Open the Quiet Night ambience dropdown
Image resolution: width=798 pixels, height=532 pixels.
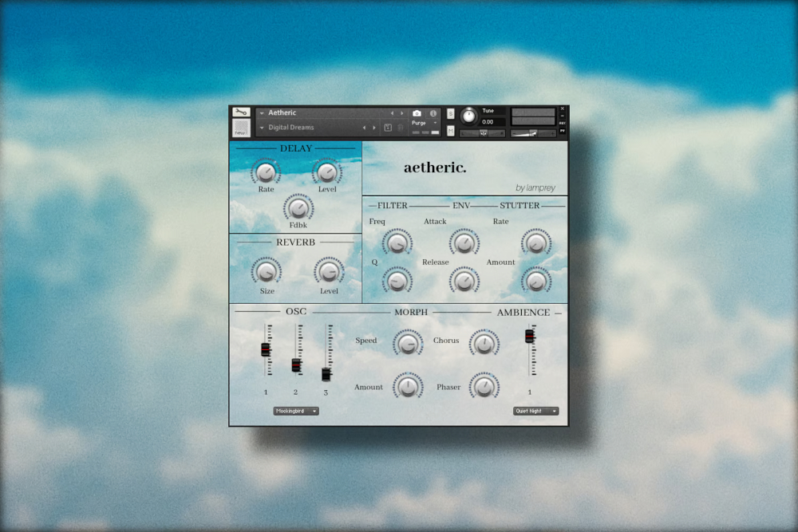pyautogui.click(x=535, y=411)
